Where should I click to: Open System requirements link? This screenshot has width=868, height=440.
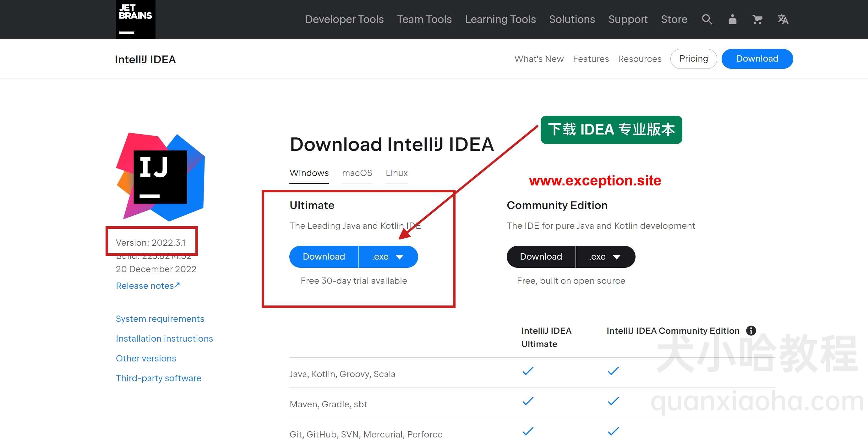tap(160, 319)
